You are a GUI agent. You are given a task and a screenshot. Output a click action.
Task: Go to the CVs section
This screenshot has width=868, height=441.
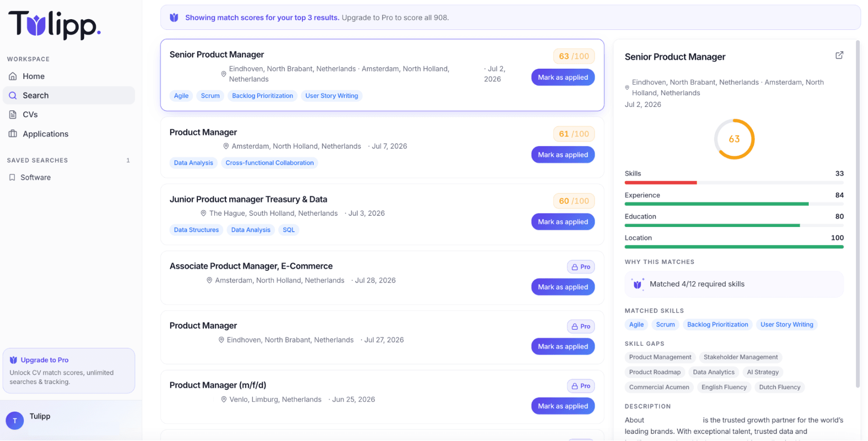tap(69, 114)
